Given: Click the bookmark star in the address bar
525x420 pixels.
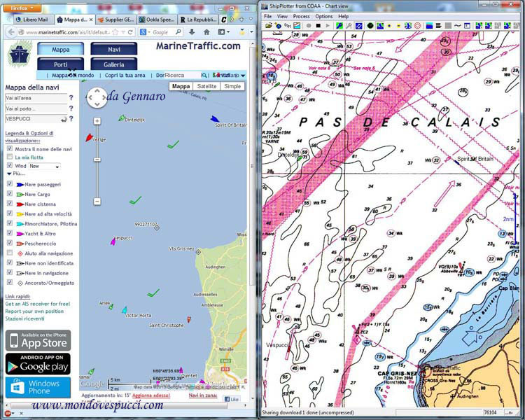Looking at the screenshot, I should tap(115, 32).
